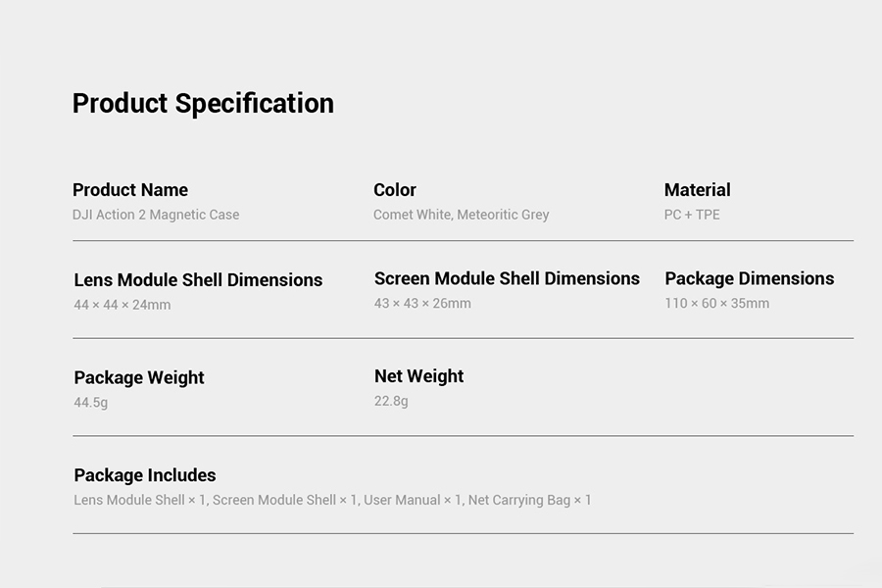Select the Product Name label
The height and width of the screenshot is (588, 882).
(130, 189)
